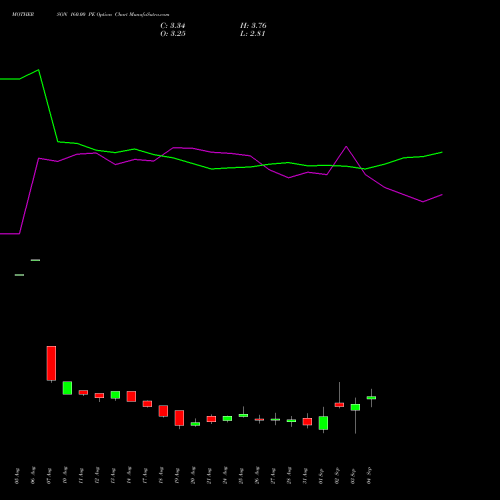Select the 25 Aug date label

[x=241, y=476]
